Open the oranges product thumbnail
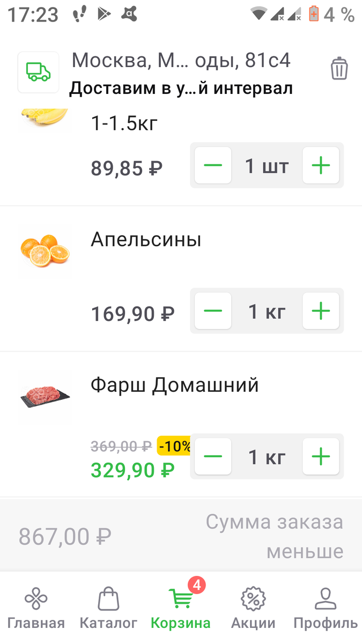Screen dimensions: 362x644 pyautogui.click(x=45, y=251)
